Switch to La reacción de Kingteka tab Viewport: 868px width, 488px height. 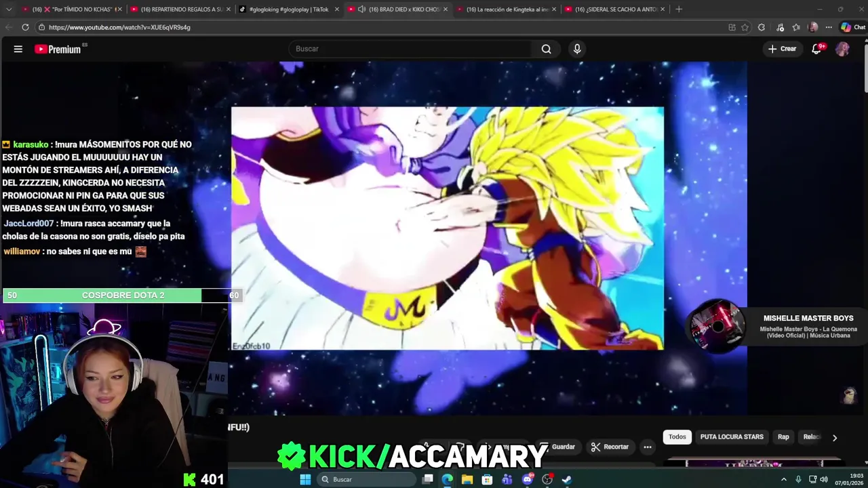coord(505,9)
